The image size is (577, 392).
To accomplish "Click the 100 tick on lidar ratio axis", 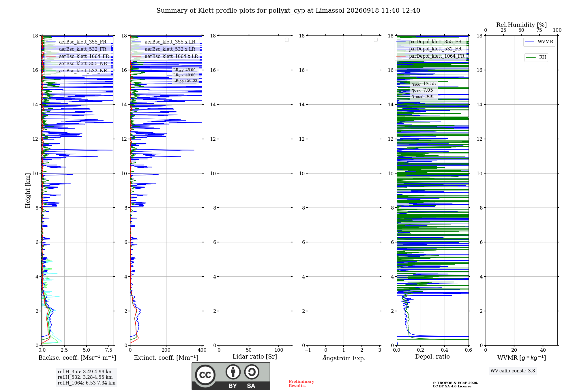I will (x=279, y=350).
